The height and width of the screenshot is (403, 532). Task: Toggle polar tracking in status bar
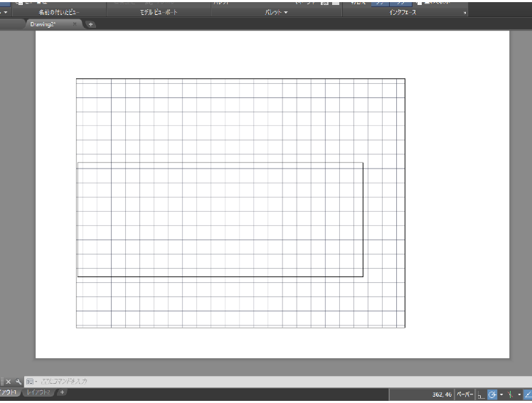492,394
